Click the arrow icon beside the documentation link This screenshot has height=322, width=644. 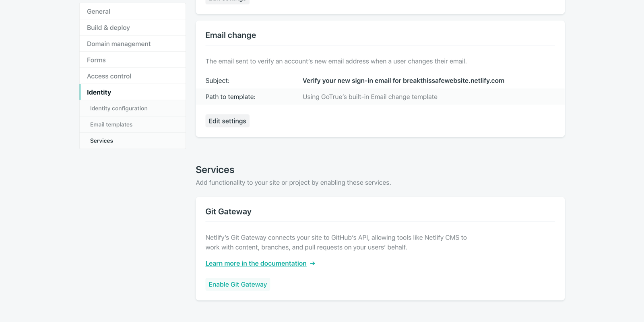tap(313, 263)
